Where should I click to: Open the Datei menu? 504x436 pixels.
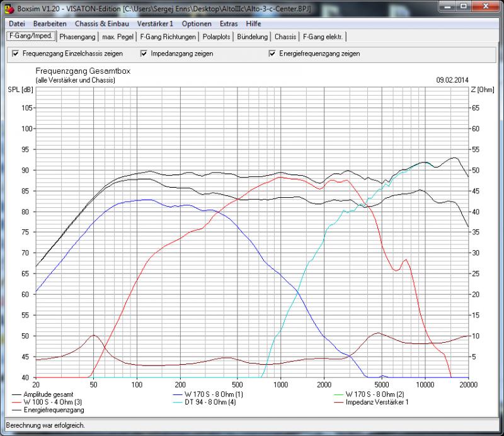[x=17, y=23]
